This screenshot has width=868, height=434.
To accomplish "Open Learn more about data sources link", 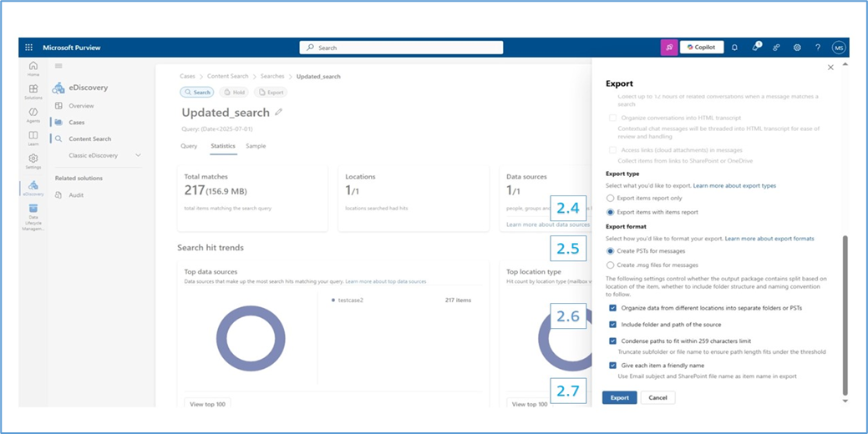I will [x=548, y=225].
